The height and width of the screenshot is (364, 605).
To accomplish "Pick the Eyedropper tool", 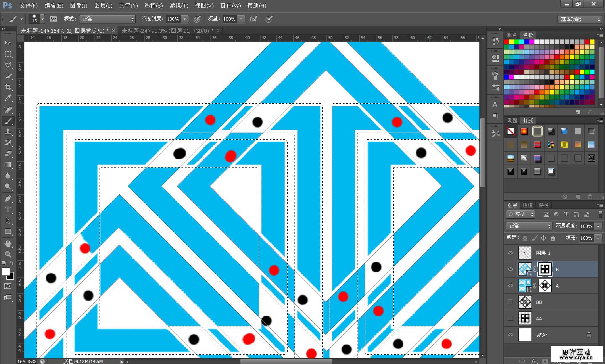I will pyautogui.click(x=8, y=98).
